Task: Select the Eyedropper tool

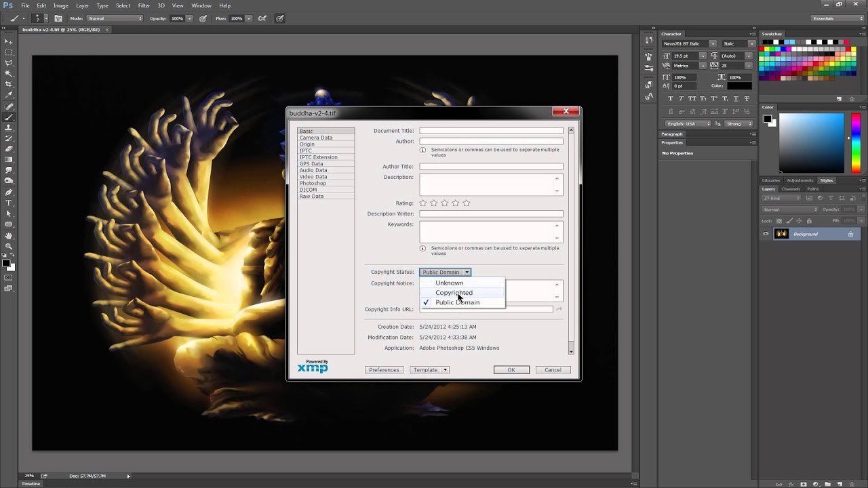Action: point(9,95)
